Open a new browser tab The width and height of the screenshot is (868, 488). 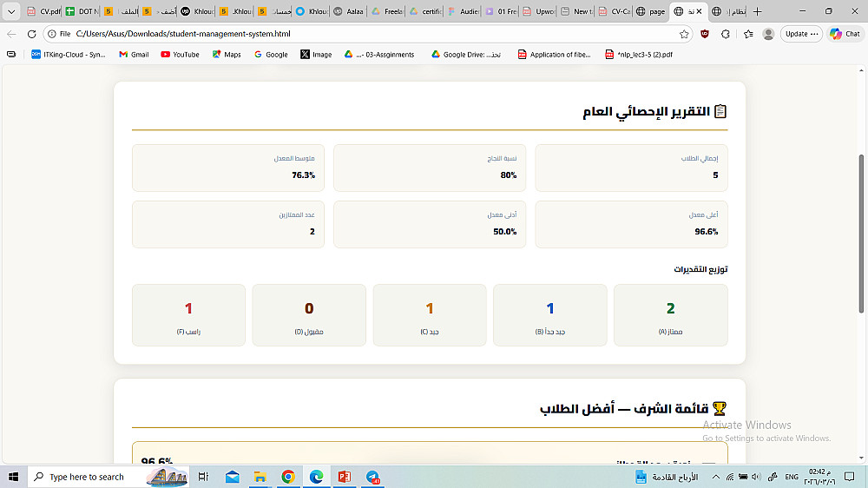757,11
